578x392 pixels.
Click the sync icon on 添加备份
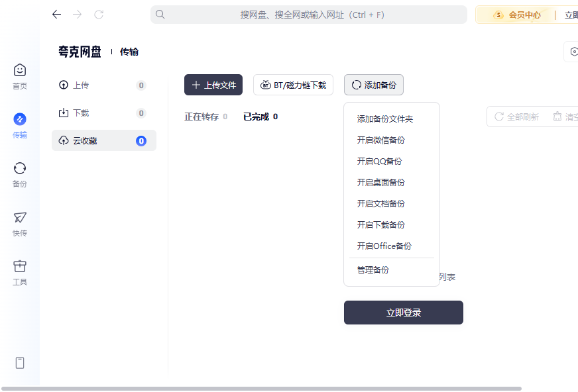(356, 85)
